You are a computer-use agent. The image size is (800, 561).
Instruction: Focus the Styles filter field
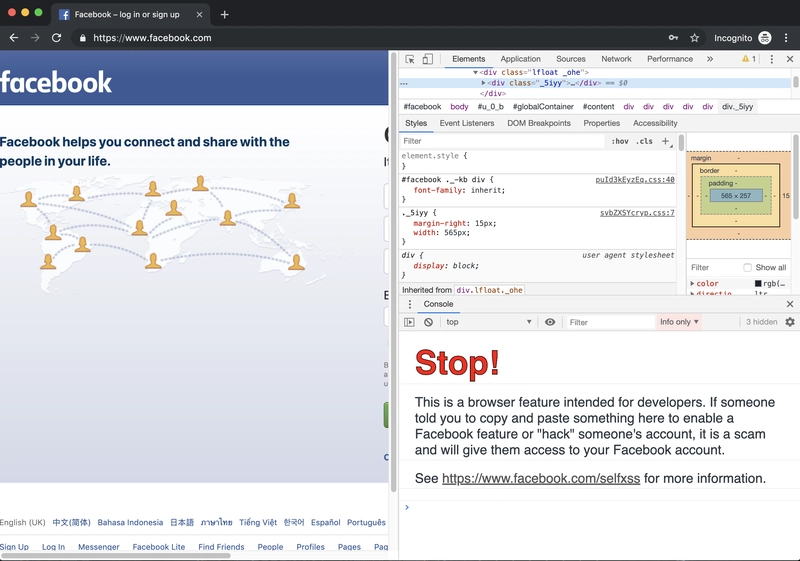click(x=503, y=141)
